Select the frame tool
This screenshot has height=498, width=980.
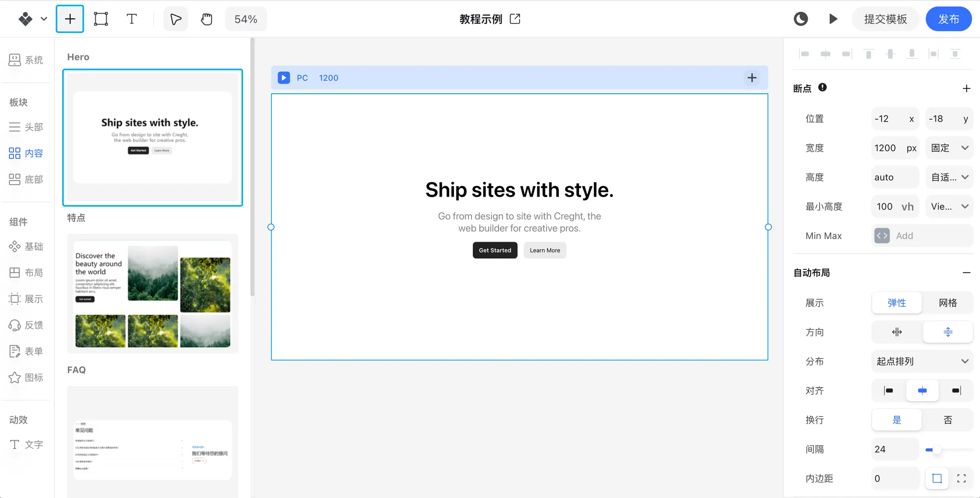[x=101, y=19]
